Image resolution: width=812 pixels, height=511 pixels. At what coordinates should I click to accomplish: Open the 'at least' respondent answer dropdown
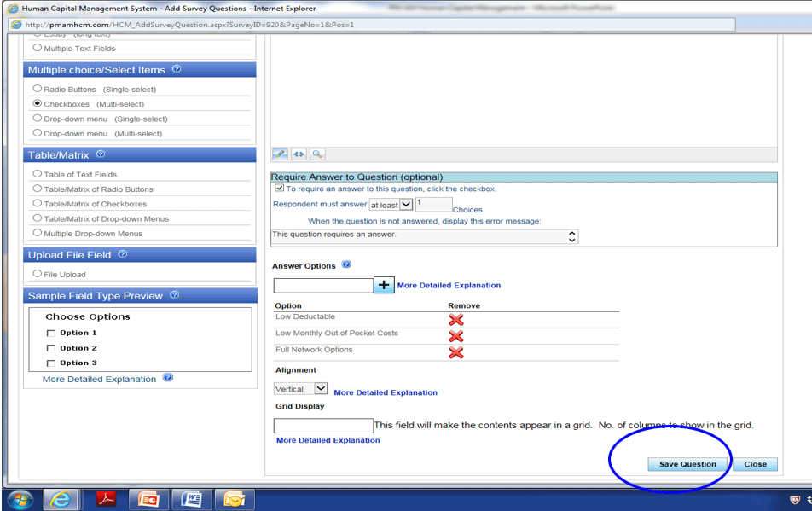[405, 205]
